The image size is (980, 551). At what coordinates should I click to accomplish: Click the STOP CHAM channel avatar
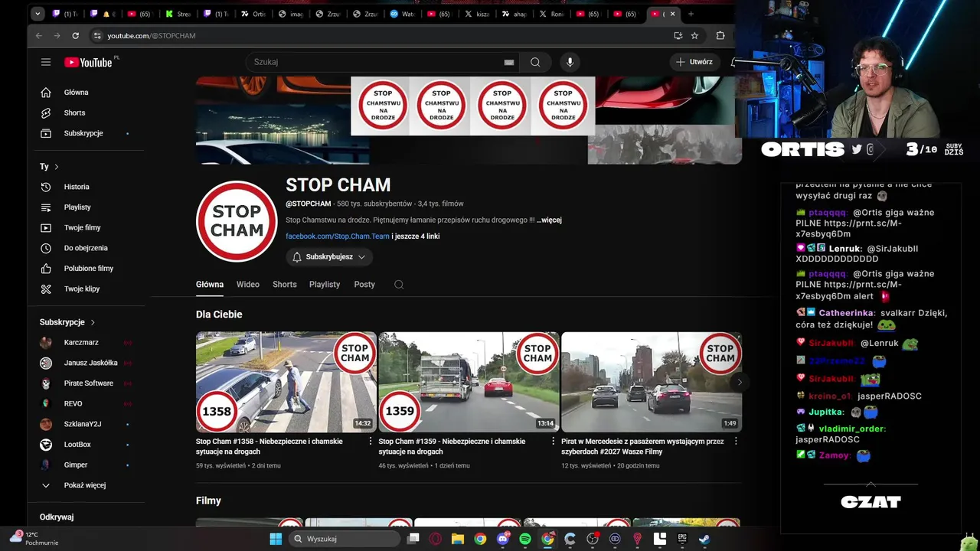tap(237, 222)
